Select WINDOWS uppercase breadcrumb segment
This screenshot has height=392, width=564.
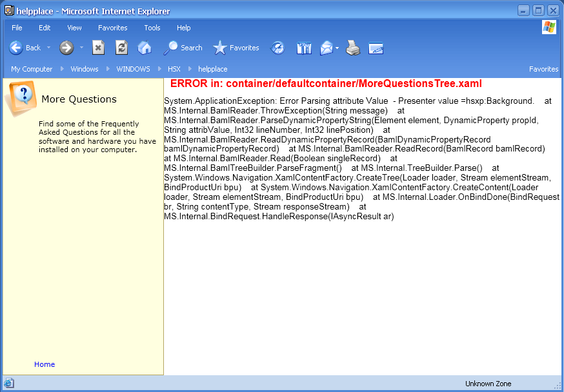(133, 69)
